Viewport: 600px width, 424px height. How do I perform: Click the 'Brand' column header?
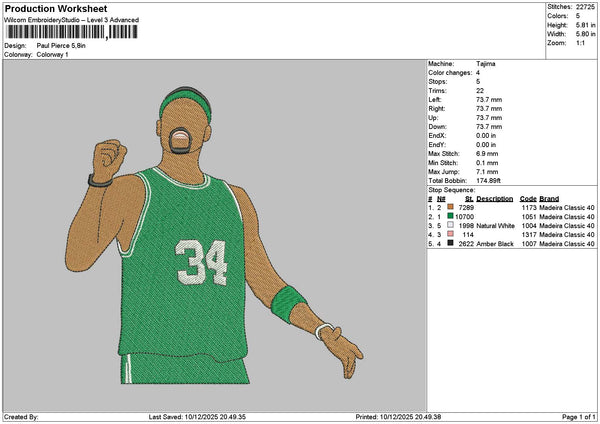(x=549, y=199)
